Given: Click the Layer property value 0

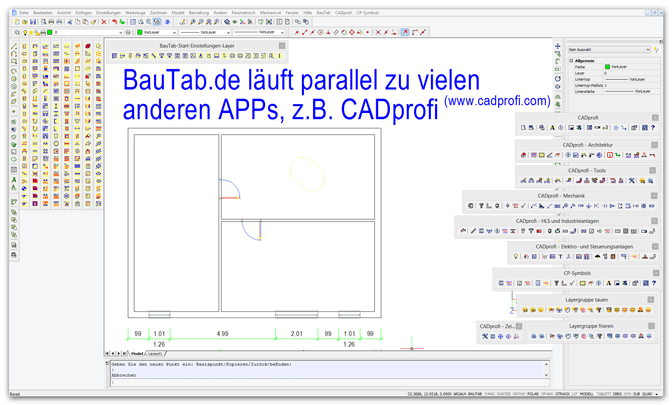Looking at the screenshot, I should [632, 73].
